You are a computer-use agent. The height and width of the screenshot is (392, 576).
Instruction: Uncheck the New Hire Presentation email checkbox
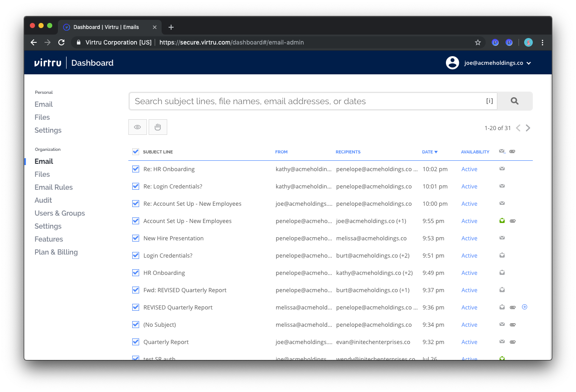136,238
